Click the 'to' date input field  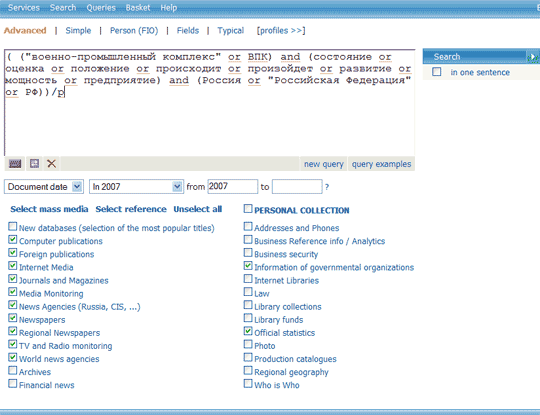297,187
